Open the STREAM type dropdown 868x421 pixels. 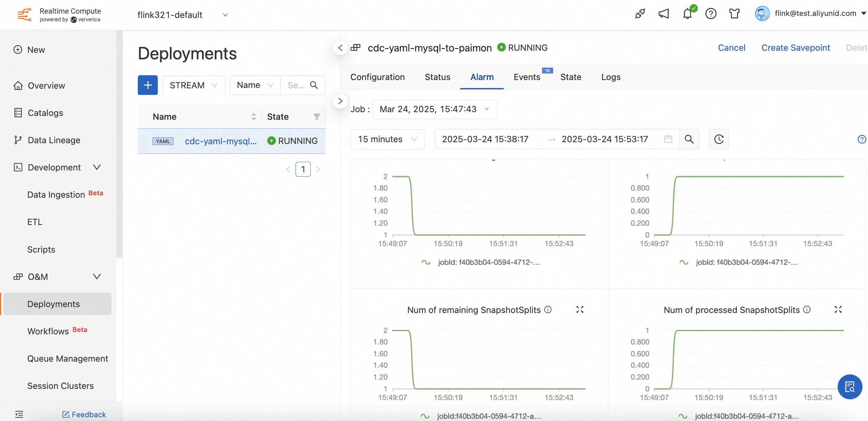click(x=194, y=85)
